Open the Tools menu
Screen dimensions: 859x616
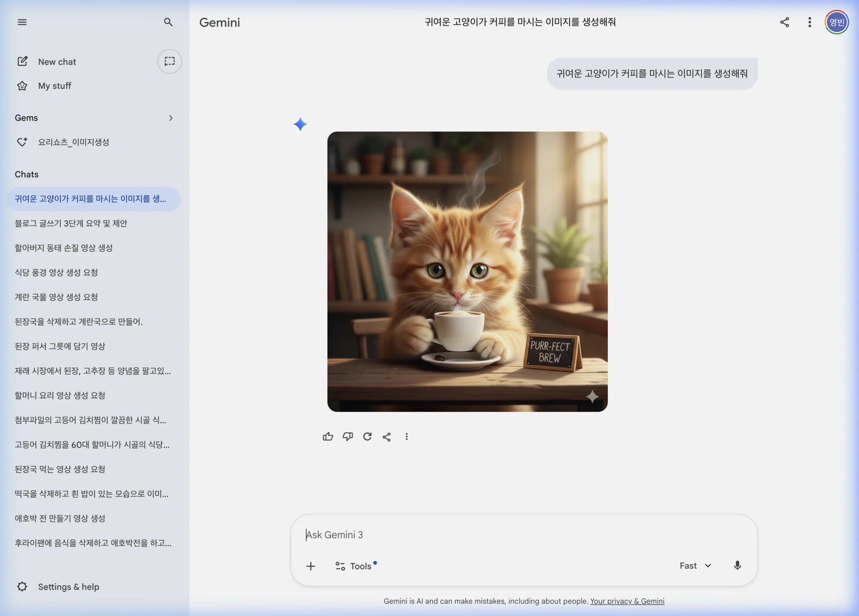coord(355,566)
